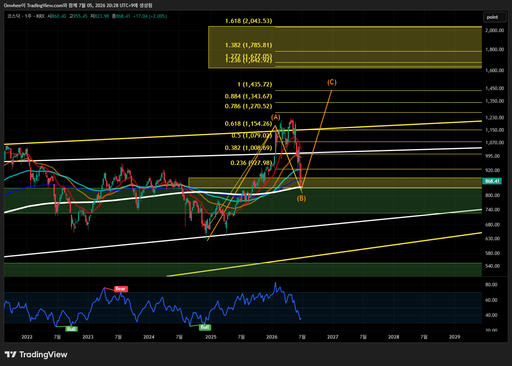Screen dimensions: 512x366
Task: Click the +17.04 (+2.00%) change value
Action: 149,16
